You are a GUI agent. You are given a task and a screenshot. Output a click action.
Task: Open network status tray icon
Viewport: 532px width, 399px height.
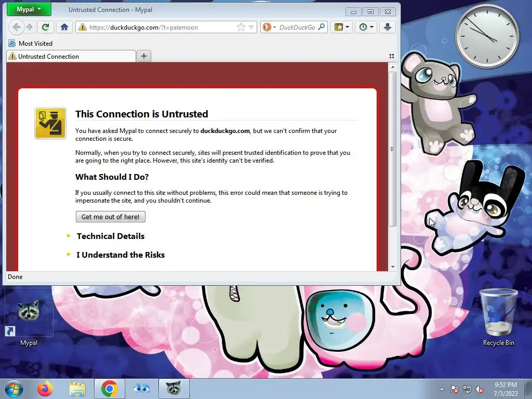pyautogui.click(x=467, y=389)
